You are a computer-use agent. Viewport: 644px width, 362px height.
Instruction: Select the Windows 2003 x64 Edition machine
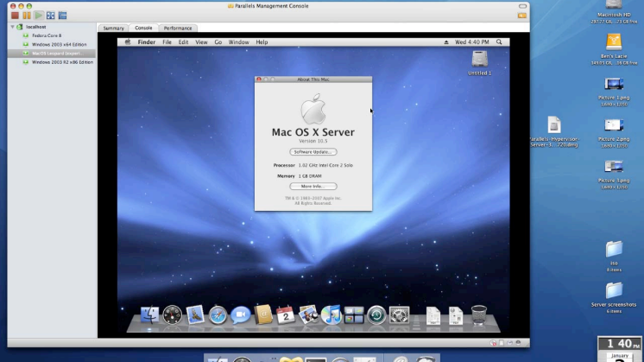coord(60,44)
